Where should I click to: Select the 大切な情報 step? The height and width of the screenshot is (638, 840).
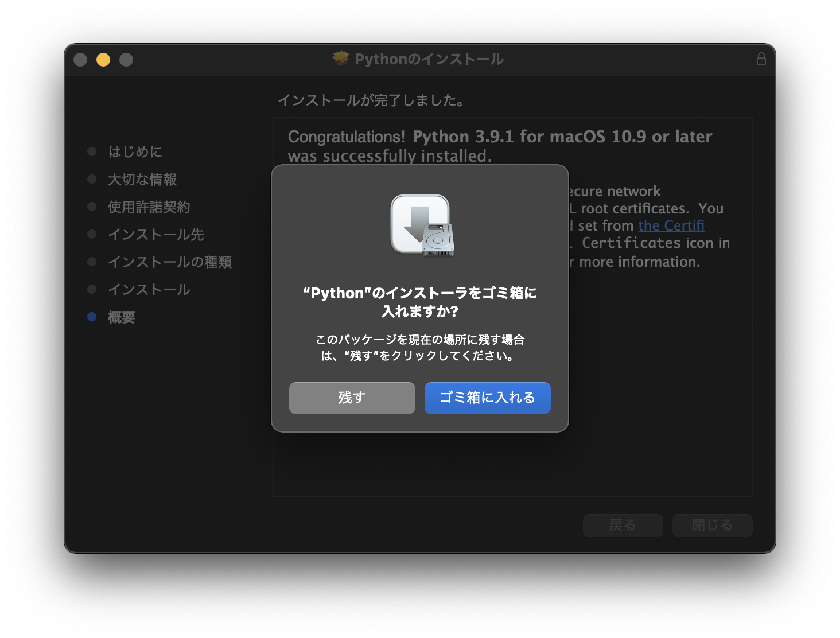[142, 179]
